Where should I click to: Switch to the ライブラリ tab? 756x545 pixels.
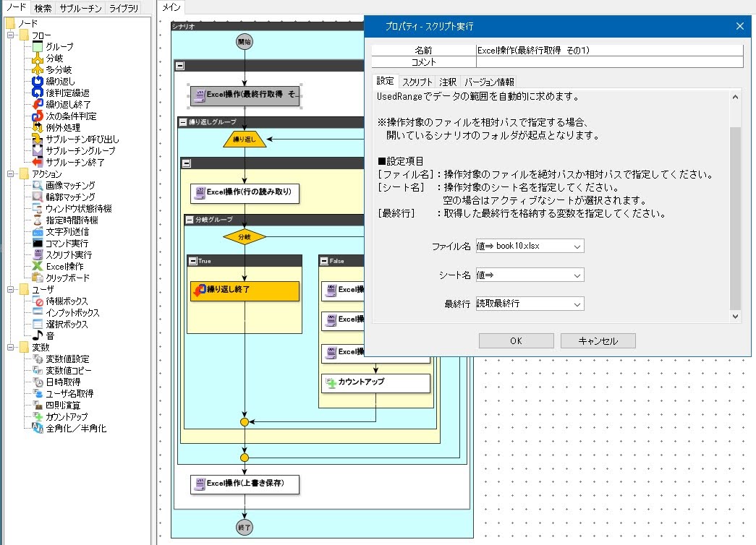tap(124, 8)
